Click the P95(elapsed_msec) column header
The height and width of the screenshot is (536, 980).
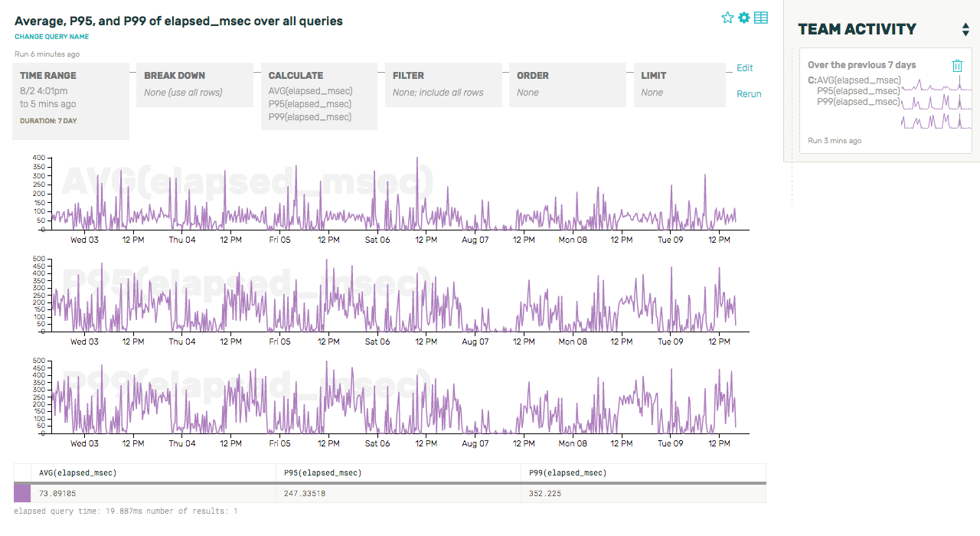(322, 472)
